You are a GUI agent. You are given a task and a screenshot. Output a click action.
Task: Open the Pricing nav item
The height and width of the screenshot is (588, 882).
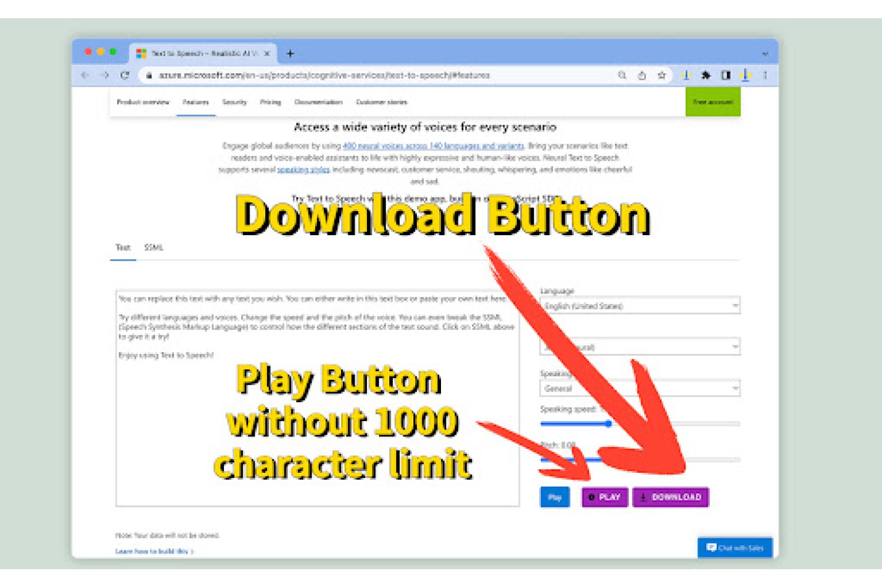(270, 102)
